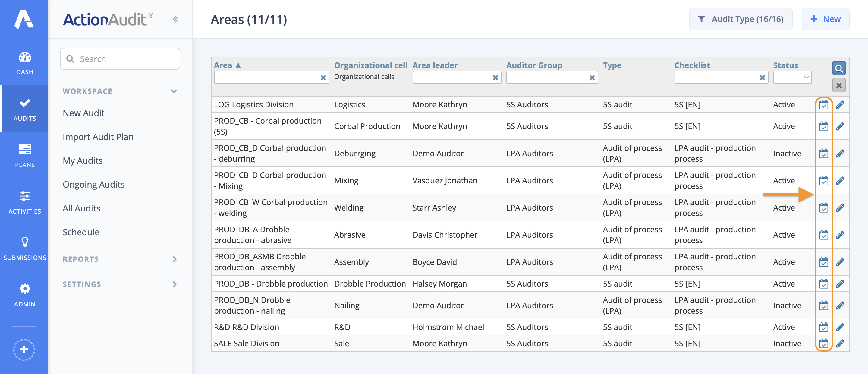This screenshot has height=374, width=868.
Task: Click the New button to add an area
Action: tap(826, 19)
